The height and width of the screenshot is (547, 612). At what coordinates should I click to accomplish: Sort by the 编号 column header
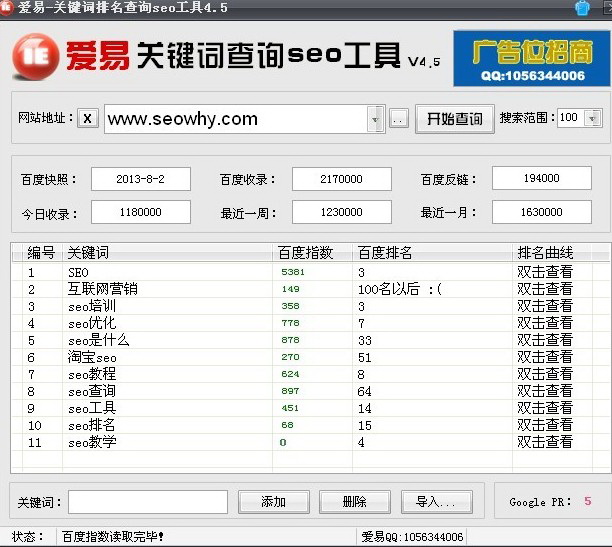[42, 253]
